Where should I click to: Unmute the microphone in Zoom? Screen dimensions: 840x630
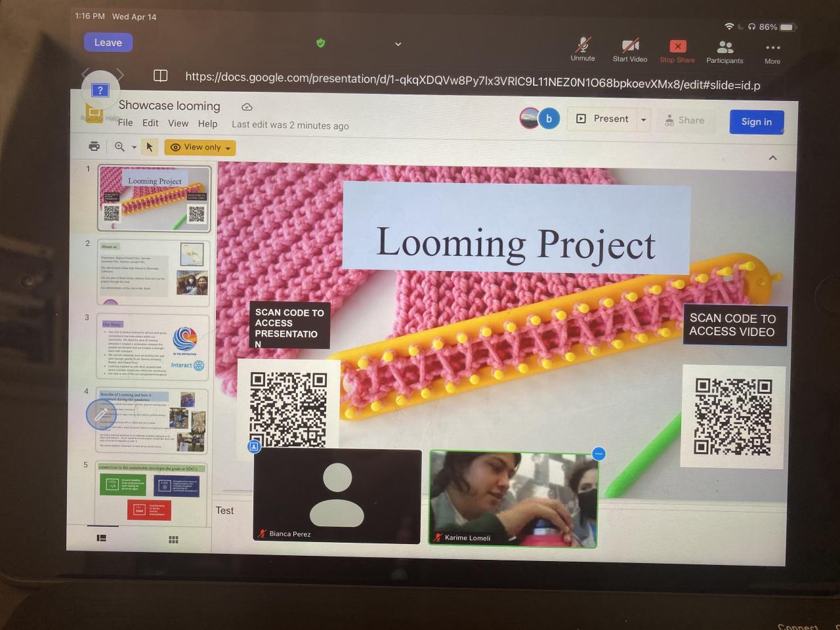click(x=583, y=49)
